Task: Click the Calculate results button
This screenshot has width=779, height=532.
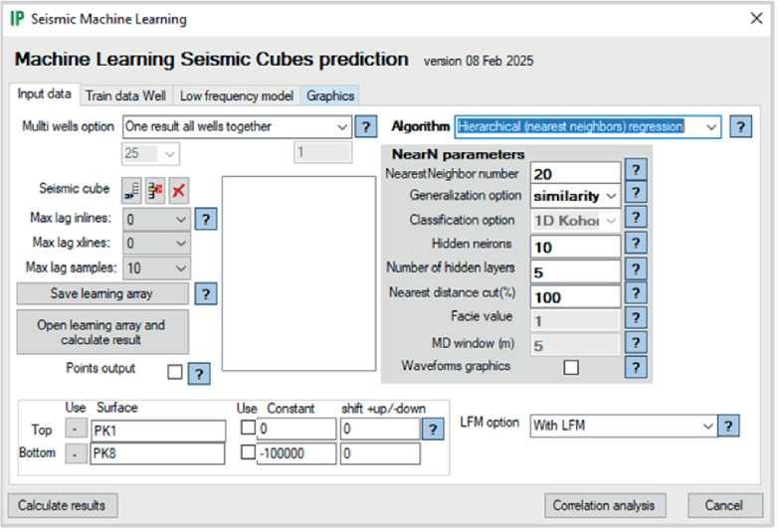Action: coord(62,505)
